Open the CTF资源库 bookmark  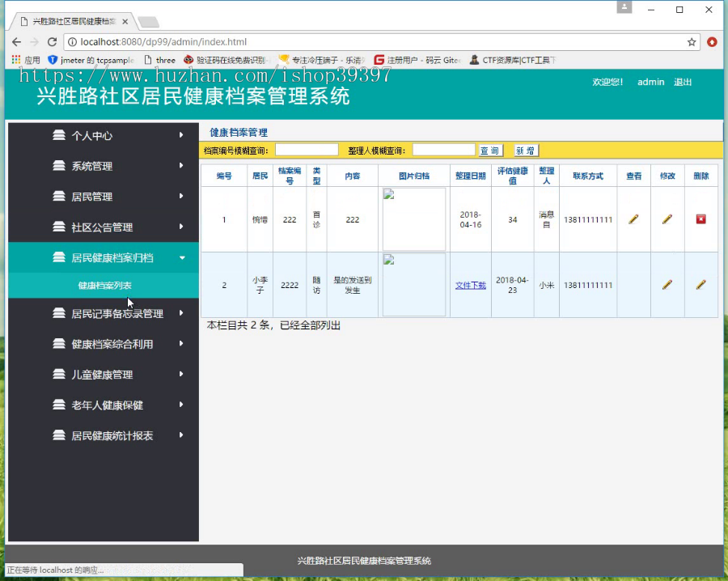513,60
